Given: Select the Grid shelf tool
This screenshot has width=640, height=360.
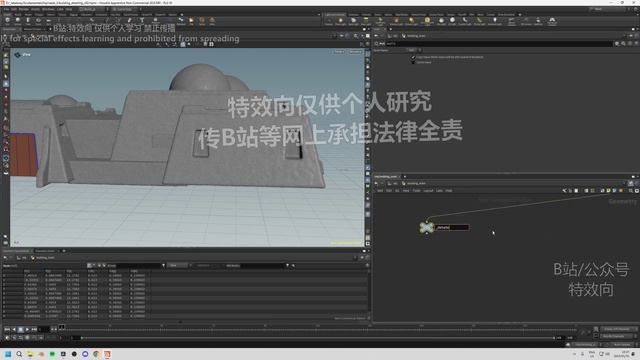Looking at the screenshot, I should pos(49,20).
